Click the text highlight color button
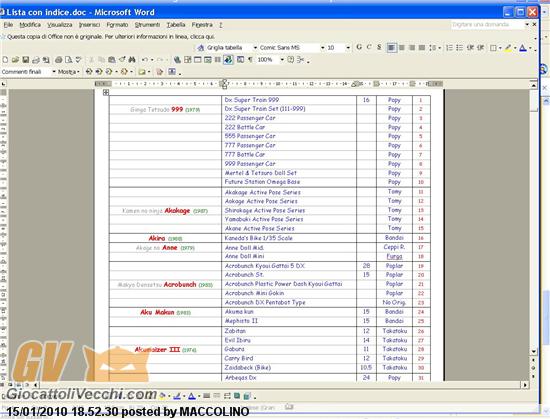550x419 pixels. point(508,48)
